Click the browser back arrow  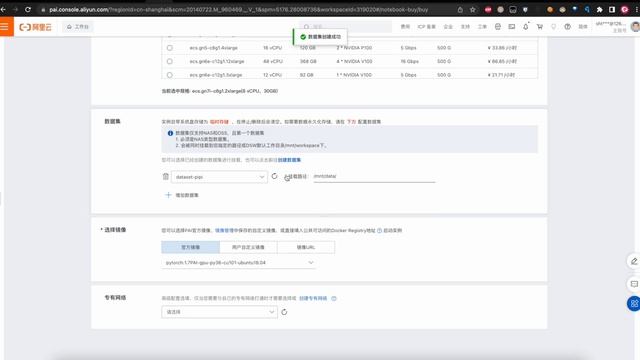[x=3, y=9]
